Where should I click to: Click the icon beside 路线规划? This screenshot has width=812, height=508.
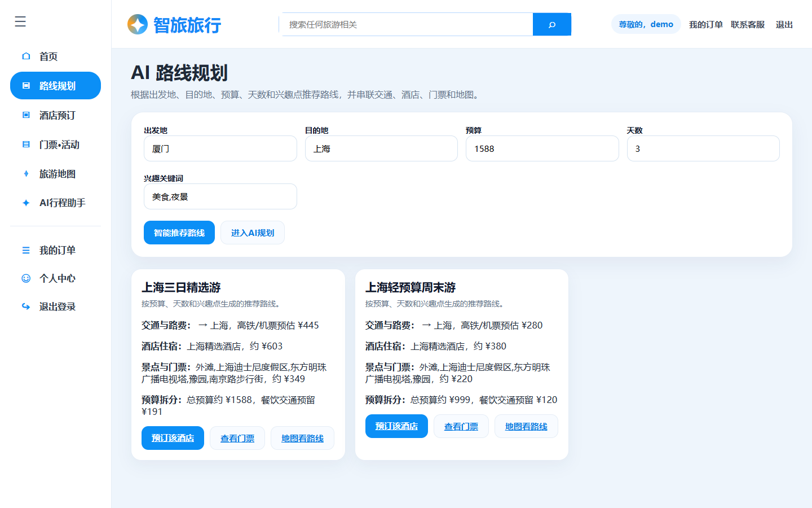coord(26,85)
